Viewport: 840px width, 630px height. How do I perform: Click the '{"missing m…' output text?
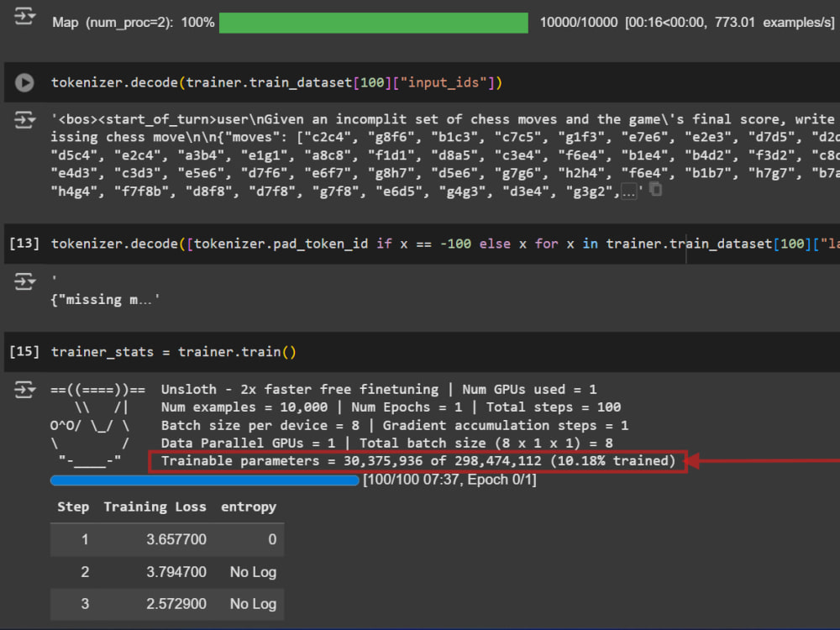pyautogui.click(x=105, y=300)
